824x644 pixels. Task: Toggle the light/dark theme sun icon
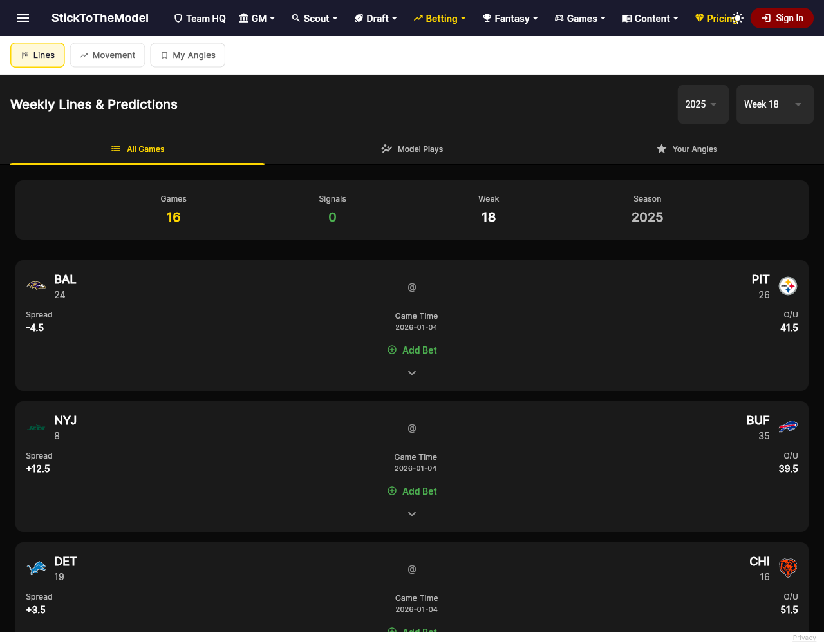coord(738,18)
